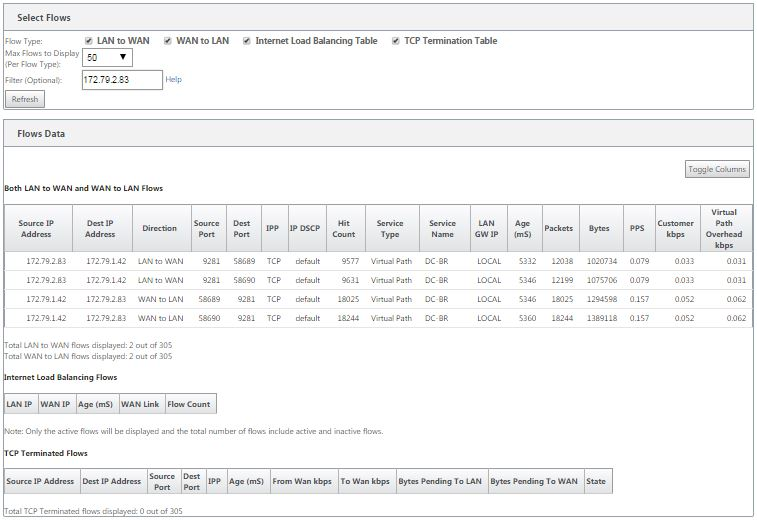This screenshot has height=520, width=757.
Task: Click the Service Type column header
Action: coord(392,228)
